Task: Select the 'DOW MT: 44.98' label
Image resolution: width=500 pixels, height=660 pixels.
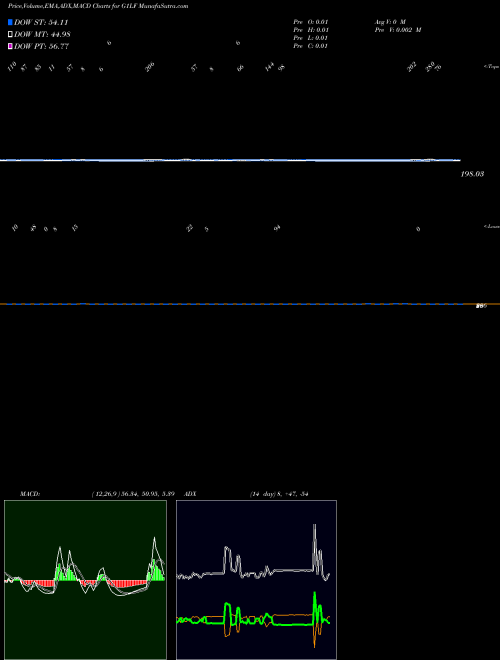Action: coord(43,35)
